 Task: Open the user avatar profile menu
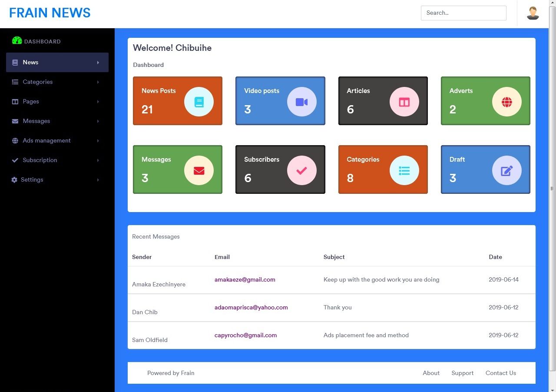pos(533,13)
